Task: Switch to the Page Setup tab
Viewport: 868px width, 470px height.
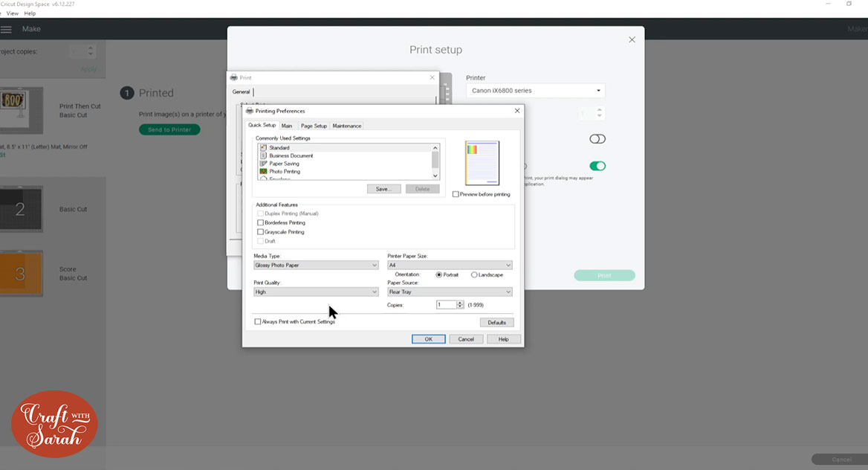Action: (x=314, y=126)
